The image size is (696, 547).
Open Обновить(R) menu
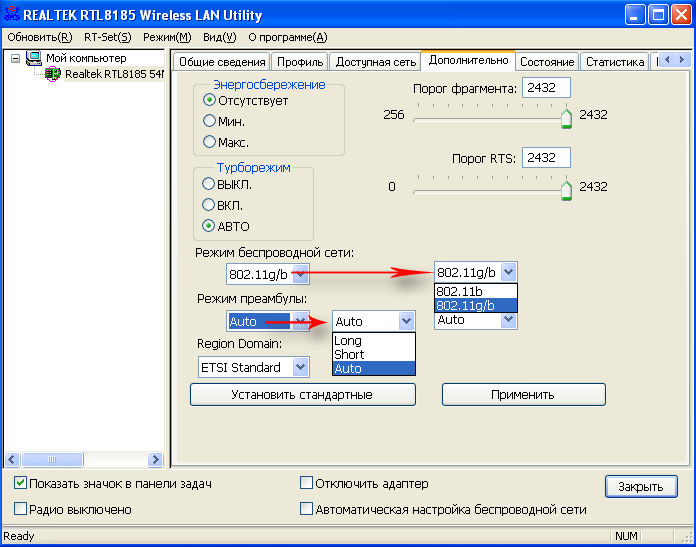pyautogui.click(x=40, y=37)
